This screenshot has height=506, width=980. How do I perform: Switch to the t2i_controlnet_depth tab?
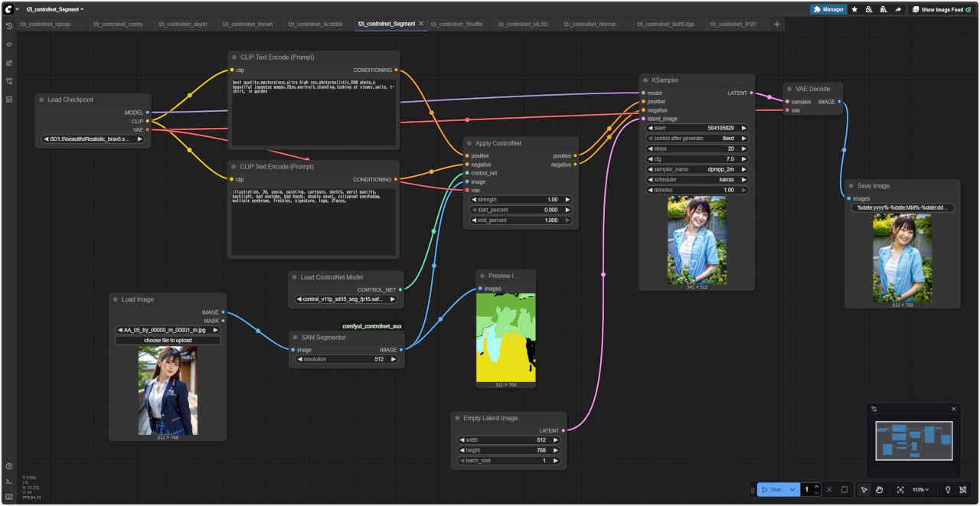click(x=182, y=24)
